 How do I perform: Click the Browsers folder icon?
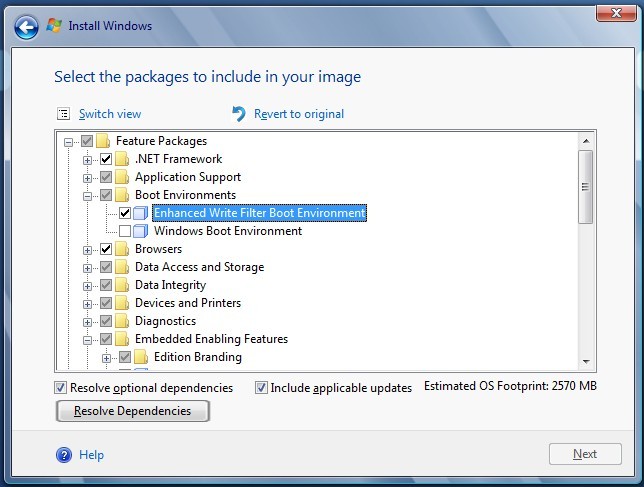tap(122, 249)
